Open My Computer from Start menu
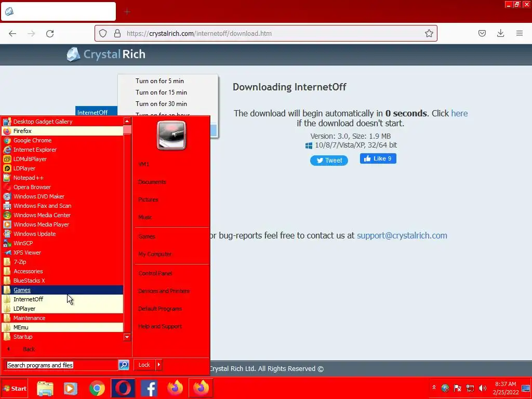This screenshot has width=532, height=399. click(155, 254)
